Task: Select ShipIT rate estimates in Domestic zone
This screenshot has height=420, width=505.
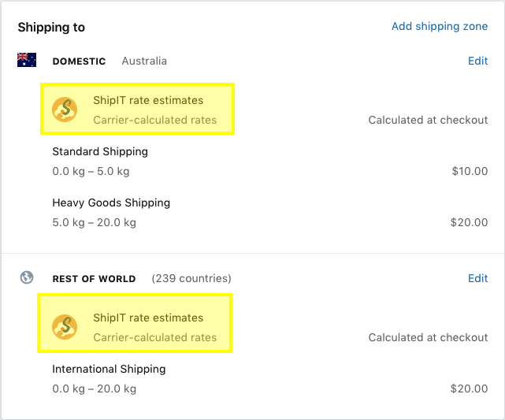Action: pos(148,100)
